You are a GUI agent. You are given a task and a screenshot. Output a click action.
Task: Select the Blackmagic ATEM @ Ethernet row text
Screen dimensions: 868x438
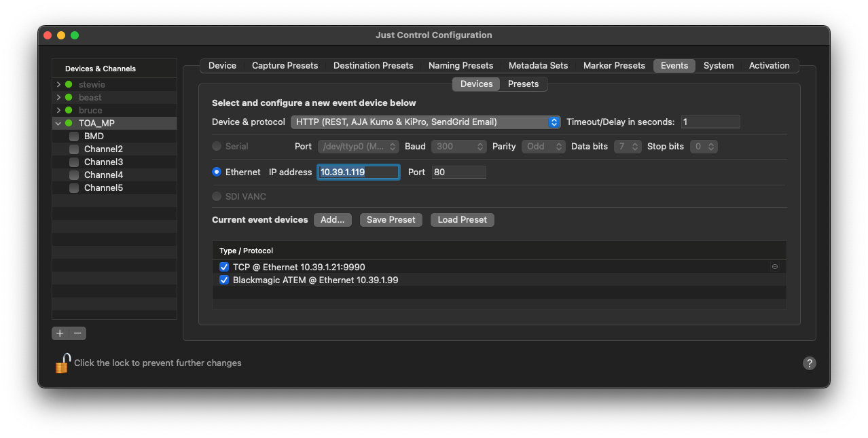point(315,280)
